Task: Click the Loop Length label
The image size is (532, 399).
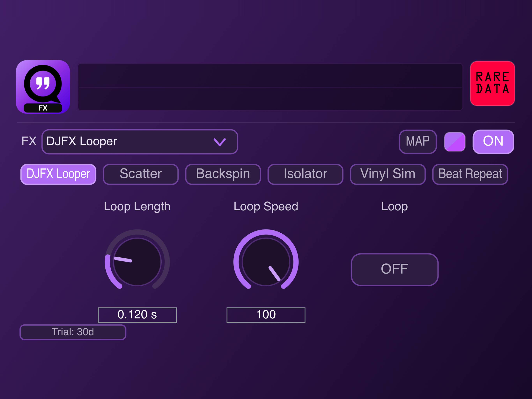Action: (137, 207)
